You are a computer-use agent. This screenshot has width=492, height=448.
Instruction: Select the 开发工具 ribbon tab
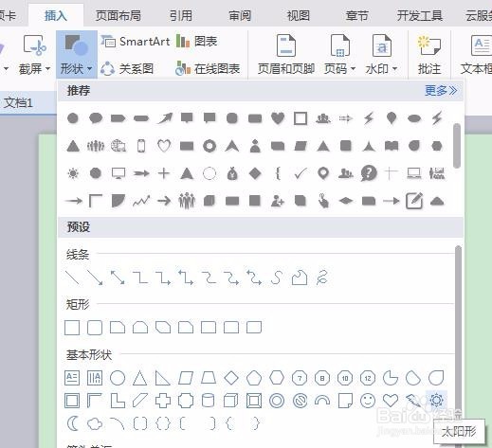click(x=420, y=15)
